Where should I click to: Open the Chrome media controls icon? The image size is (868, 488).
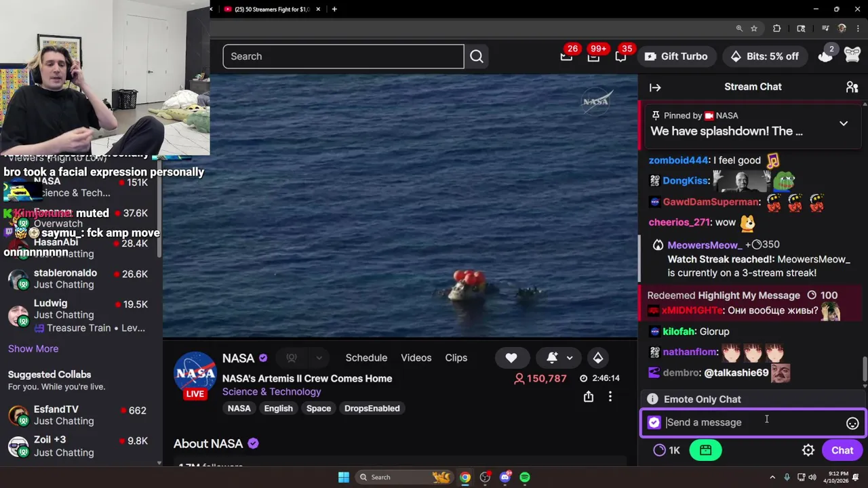pyautogui.click(x=825, y=28)
